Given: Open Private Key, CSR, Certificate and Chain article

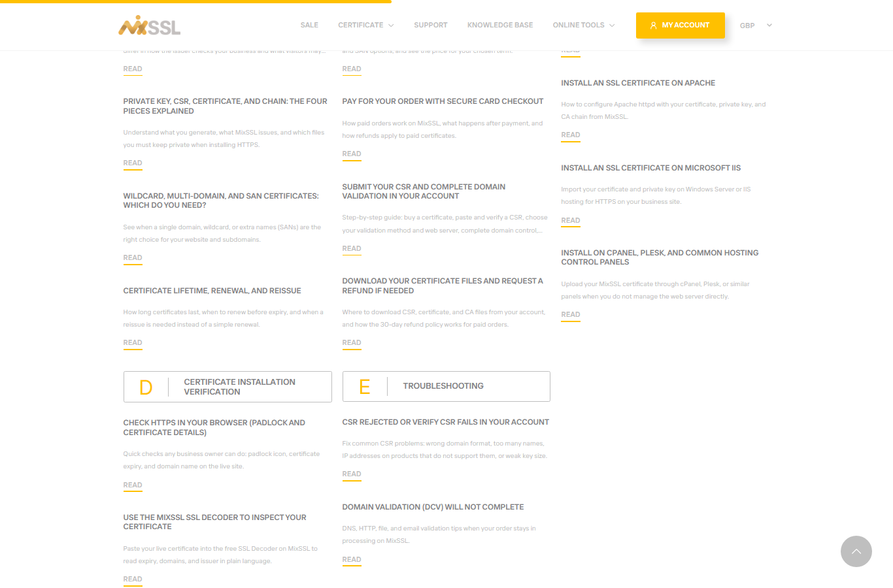Looking at the screenshot, I should click(225, 106).
